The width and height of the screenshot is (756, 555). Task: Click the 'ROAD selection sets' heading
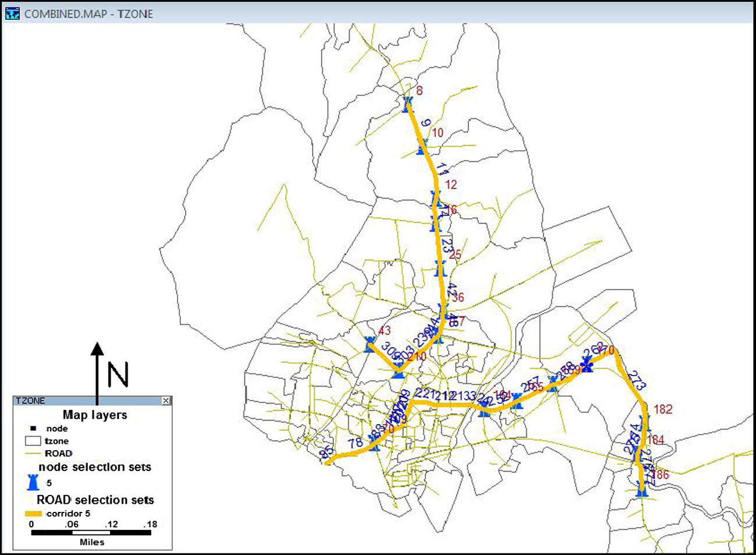point(95,500)
